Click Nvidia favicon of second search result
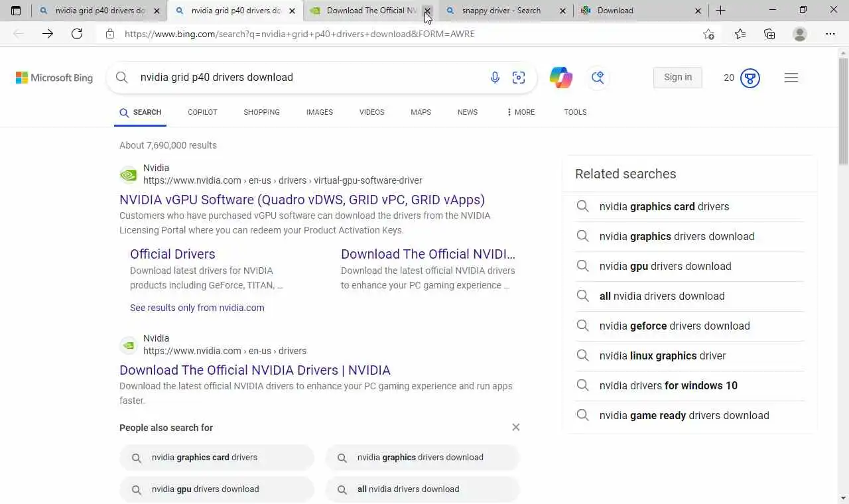Screen dimensions: 849x504 point(128,346)
